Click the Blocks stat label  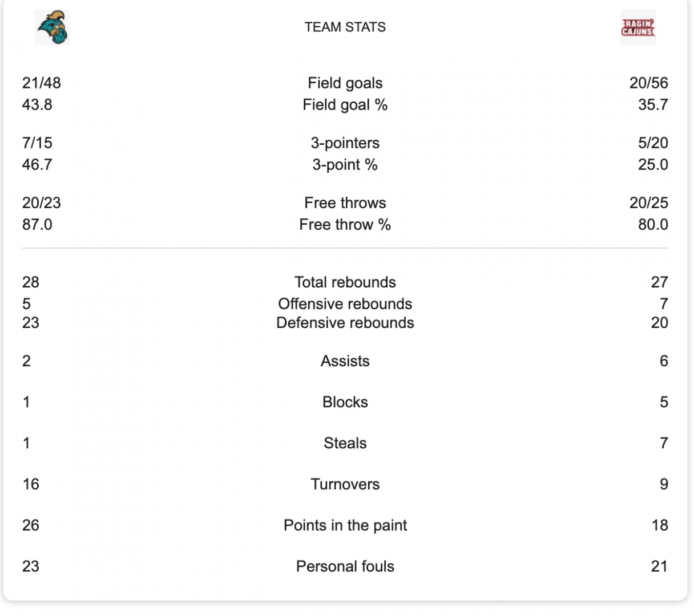(x=345, y=402)
